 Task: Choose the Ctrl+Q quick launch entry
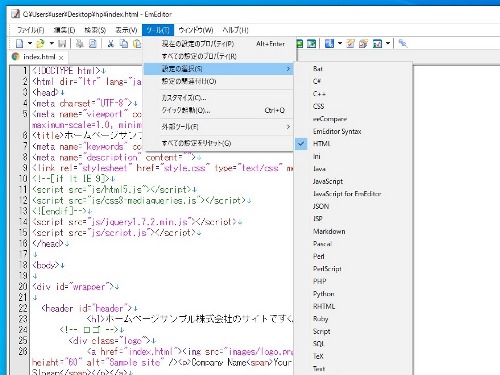click(x=218, y=110)
